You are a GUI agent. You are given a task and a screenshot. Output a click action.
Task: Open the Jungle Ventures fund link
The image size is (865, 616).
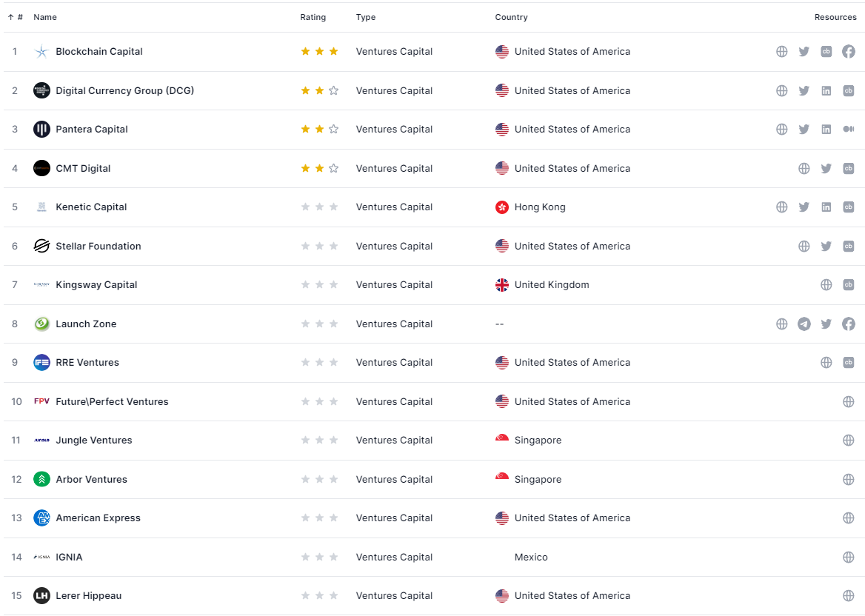coord(94,441)
